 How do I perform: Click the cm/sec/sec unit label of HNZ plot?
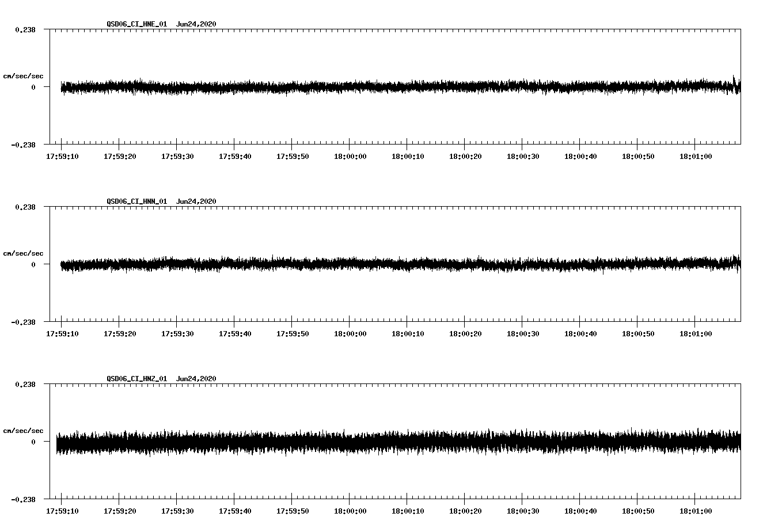[23, 431]
